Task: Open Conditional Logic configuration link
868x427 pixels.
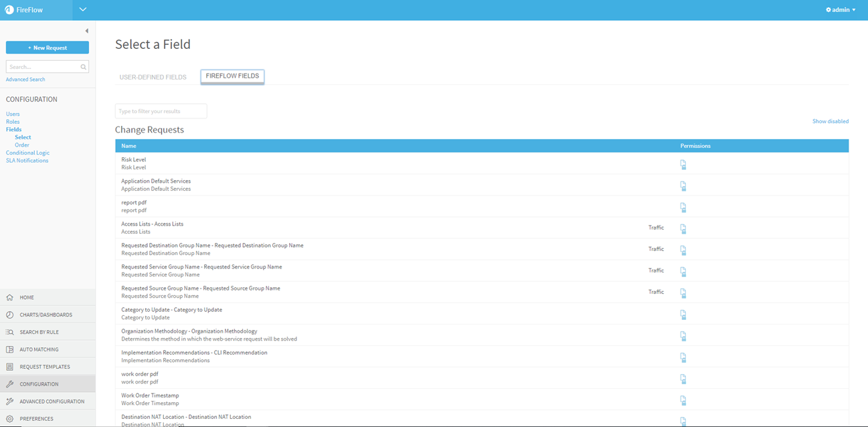Action: (27, 153)
